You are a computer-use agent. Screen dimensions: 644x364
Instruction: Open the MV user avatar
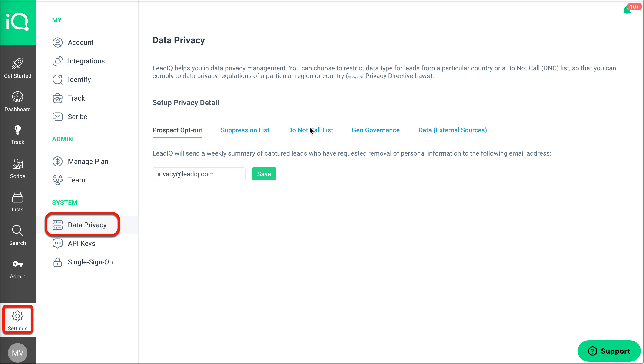[x=17, y=352]
